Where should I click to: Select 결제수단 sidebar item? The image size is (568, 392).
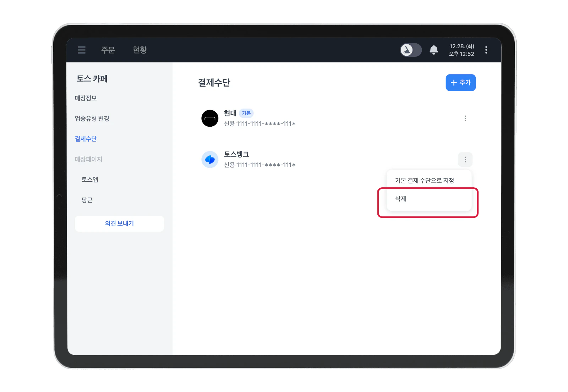86,139
